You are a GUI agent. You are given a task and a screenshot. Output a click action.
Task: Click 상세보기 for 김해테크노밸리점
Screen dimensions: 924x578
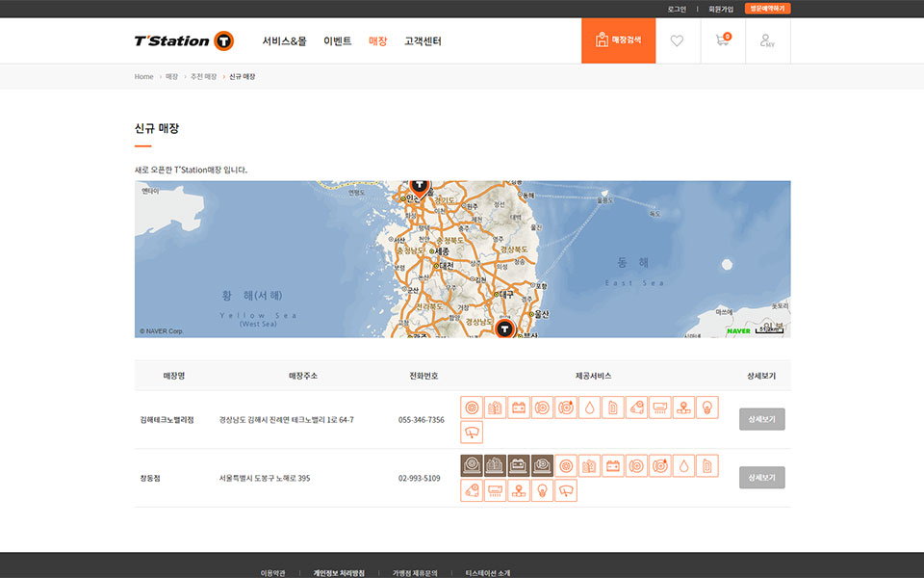[x=762, y=419]
